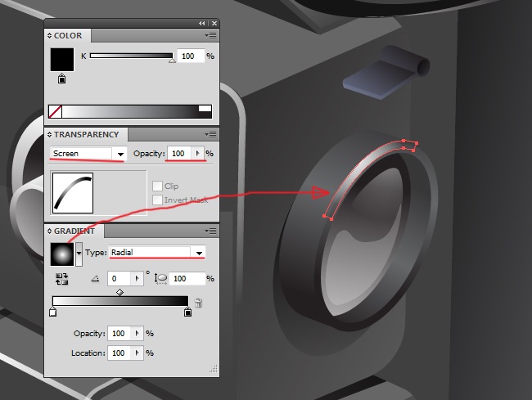The image size is (532, 400).
Task: Click the blue-gray lever shape on the camera
Action: [383, 74]
